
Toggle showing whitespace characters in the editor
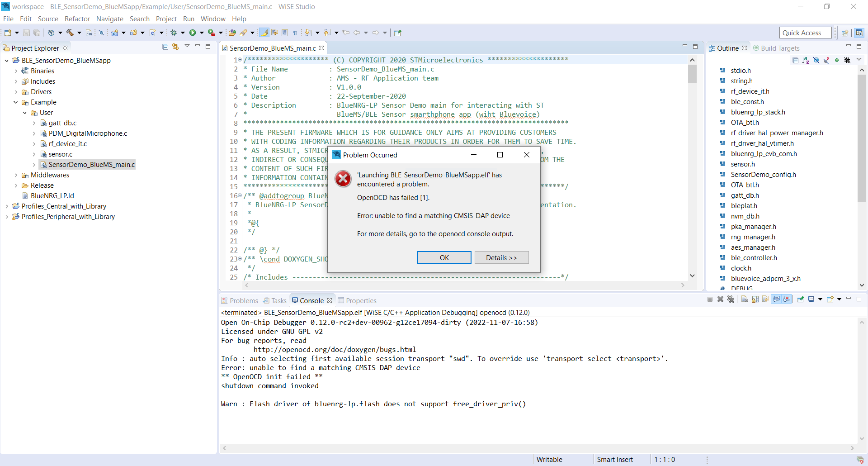pos(295,32)
